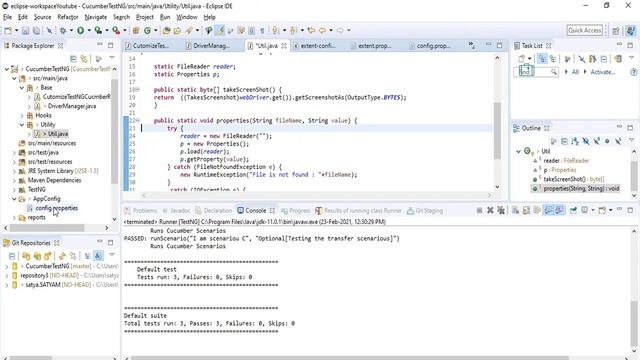Click the Coverage run icon
640x360 pixels.
(98, 30)
